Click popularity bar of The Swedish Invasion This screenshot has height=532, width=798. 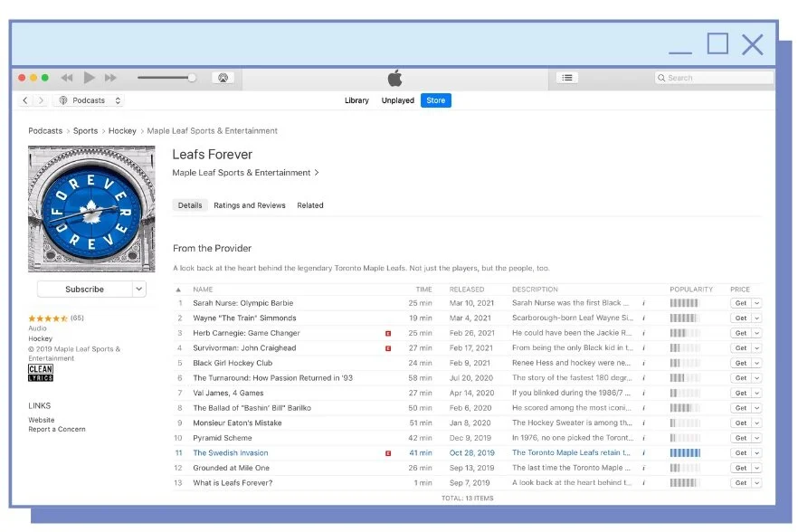685,452
